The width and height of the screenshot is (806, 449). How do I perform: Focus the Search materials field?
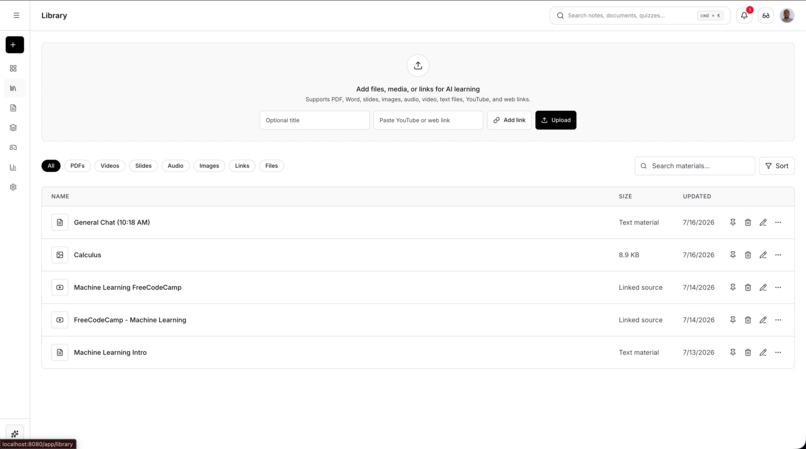[x=695, y=166]
